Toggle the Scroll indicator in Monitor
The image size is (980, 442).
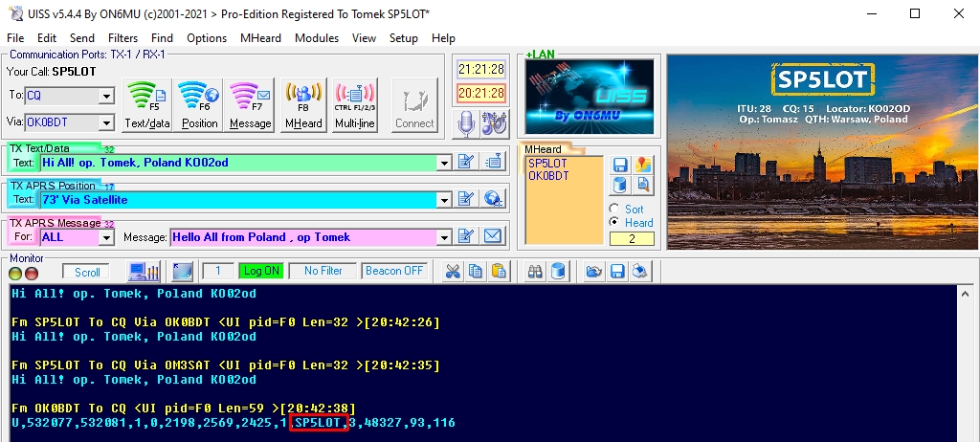click(x=87, y=272)
